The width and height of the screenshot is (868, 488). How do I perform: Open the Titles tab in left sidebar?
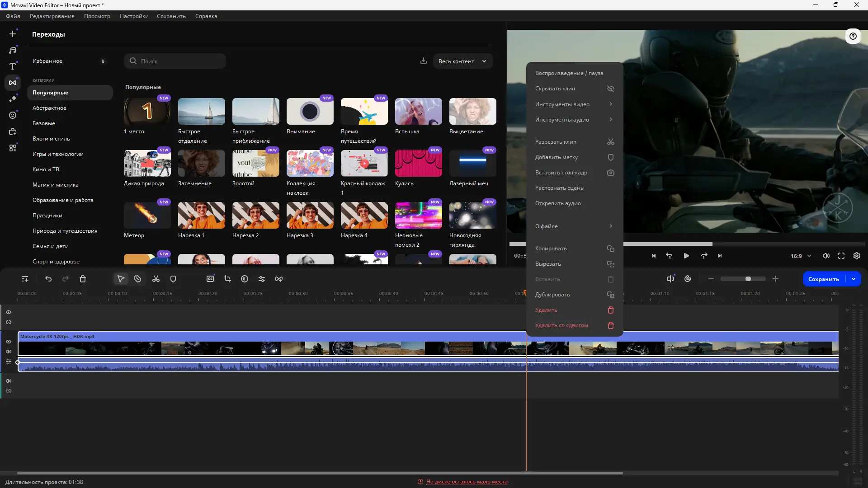pos(13,66)
